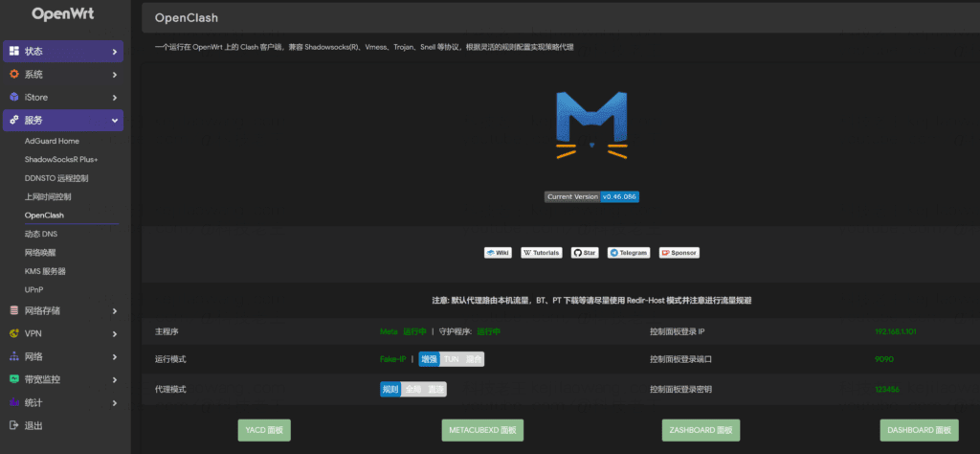Image resolution: width=980 pixels, height=454 pixels.
Task: Click the 网络 hierarchy icon
Action: (x=13, y=356)
